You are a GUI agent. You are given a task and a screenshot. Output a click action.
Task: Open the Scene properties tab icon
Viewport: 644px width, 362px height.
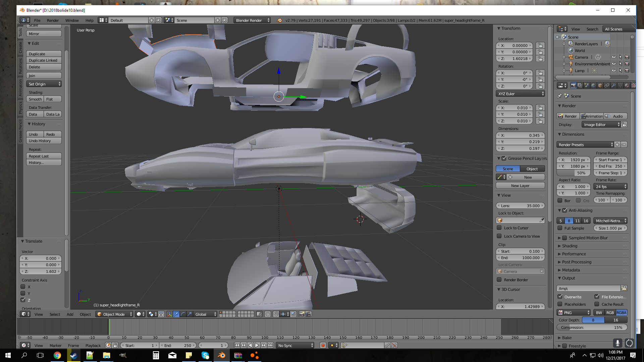(x=587, y=86)
